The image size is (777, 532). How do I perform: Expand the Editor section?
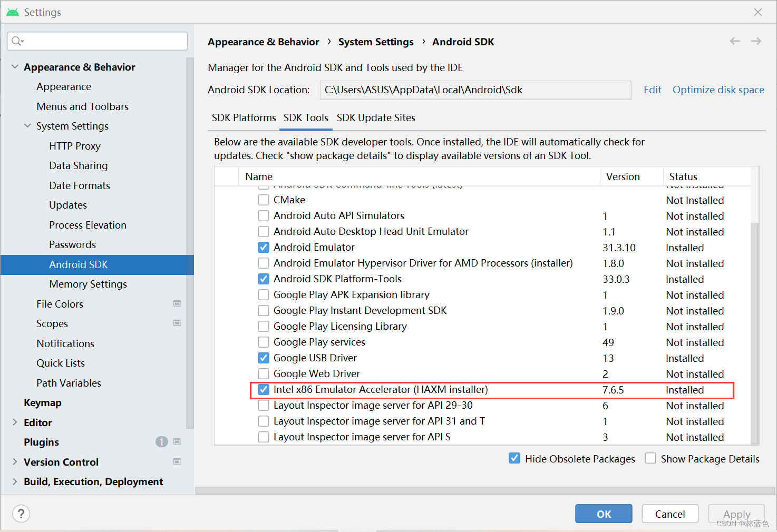pos(14,422)
